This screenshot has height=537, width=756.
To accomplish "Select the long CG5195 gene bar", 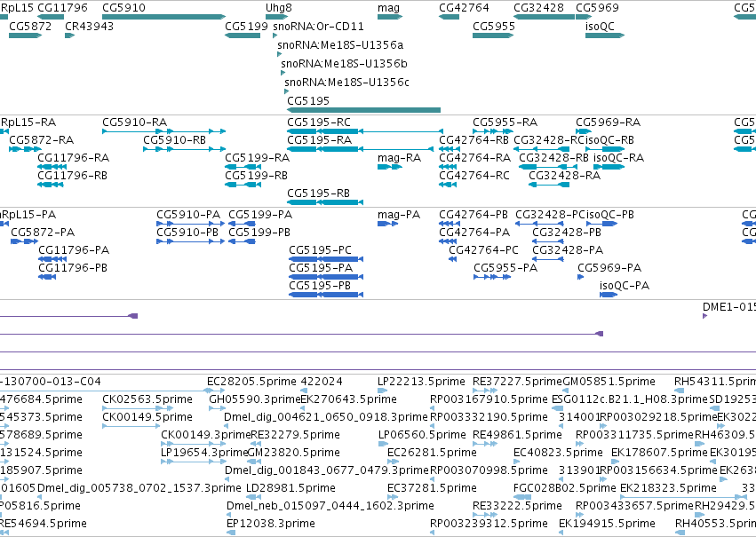I will pyautogui.click(x=363, y=110).
